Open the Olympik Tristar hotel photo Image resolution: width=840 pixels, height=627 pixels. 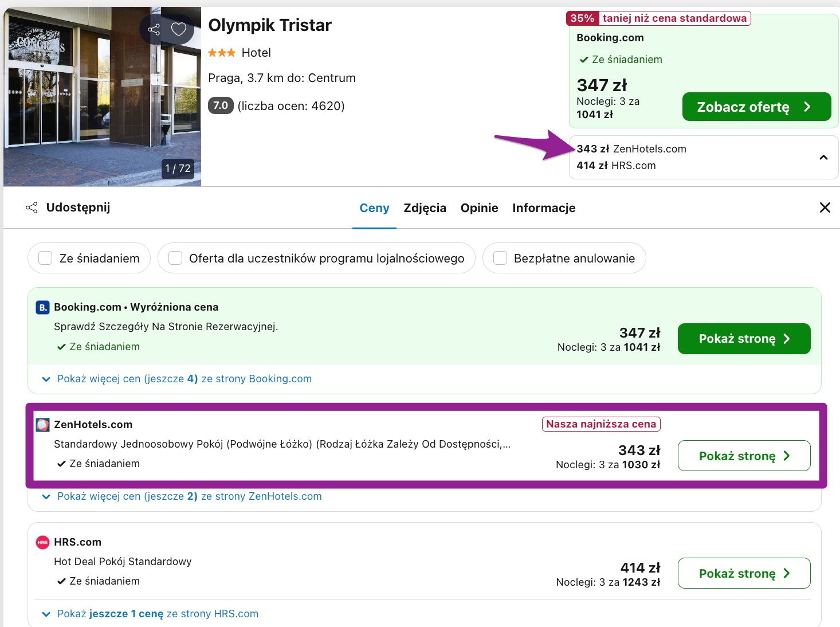(x=102, y=96)
